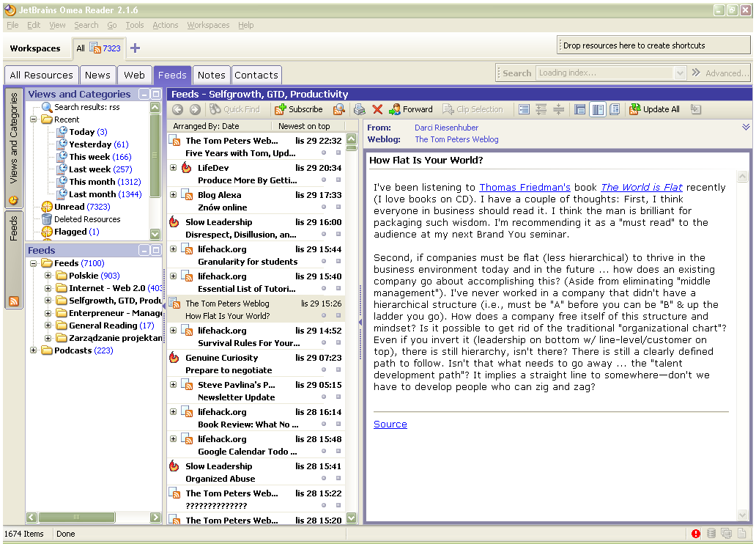This screenshot has height=544, width=756.
Task: Minimize the Feeds pane
Action: 144,250
